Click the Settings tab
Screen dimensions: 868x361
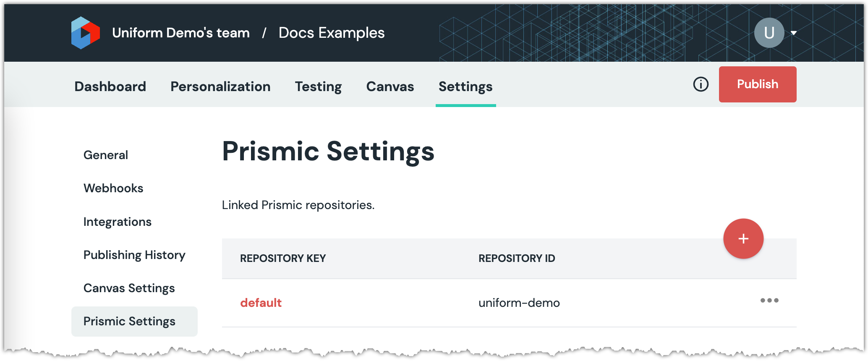465,86
